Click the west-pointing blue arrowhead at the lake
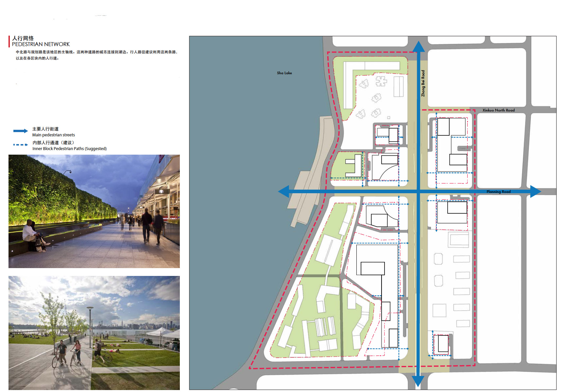 (284, 192)
